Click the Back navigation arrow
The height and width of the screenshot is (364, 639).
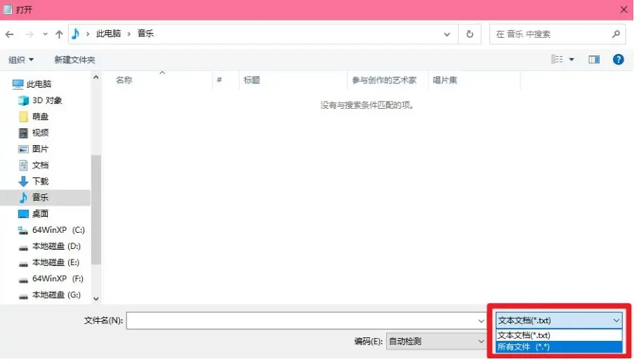click(x=9, y=34)
